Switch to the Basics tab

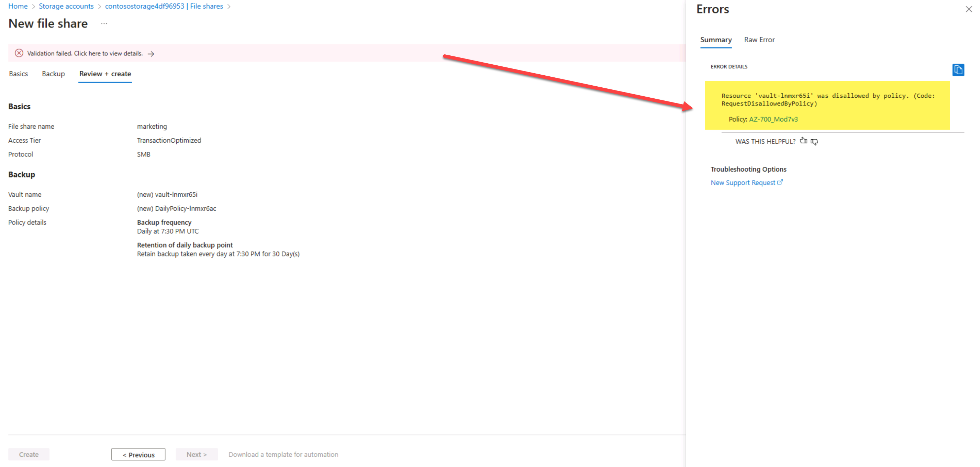point(18,74)
